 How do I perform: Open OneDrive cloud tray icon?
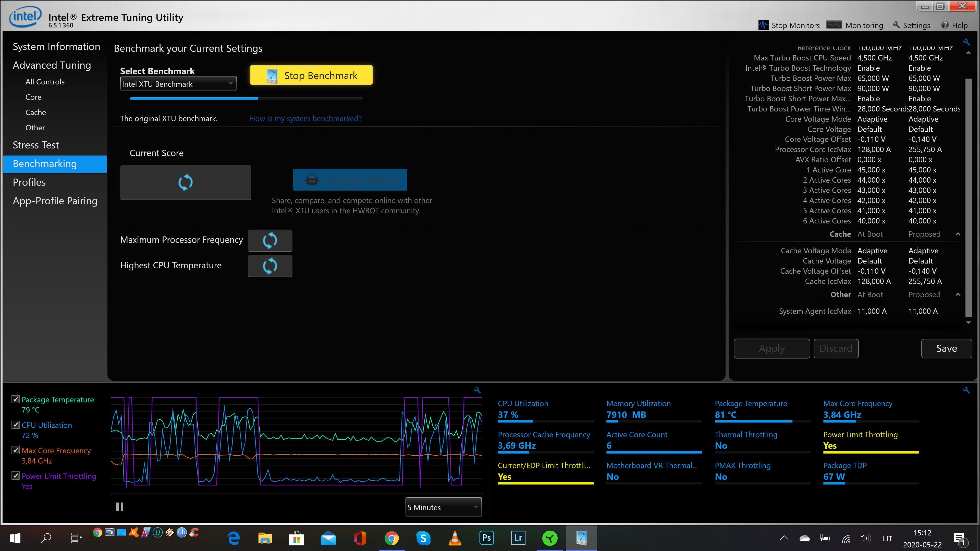coord(804,538)
